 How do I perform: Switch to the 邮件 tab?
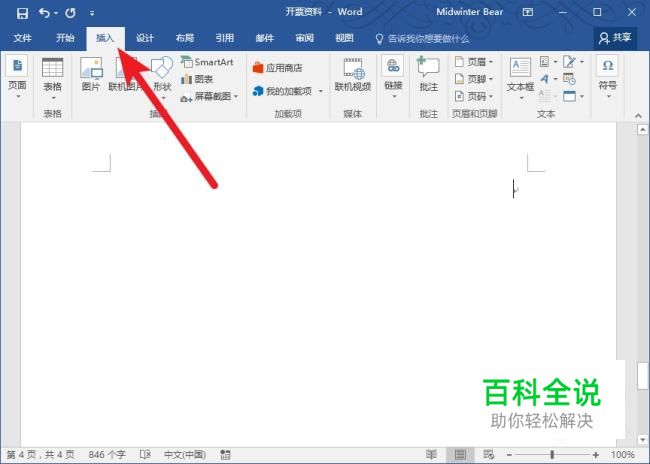(x=264, y=38)
